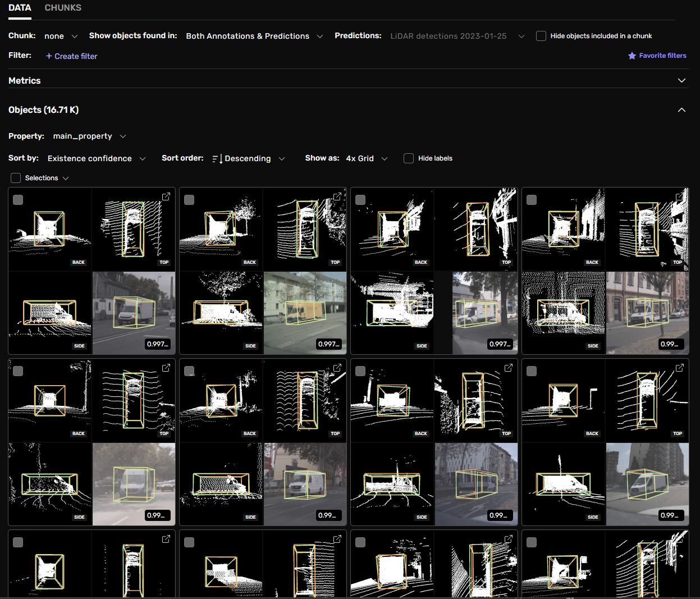Tick the Selections checkbox
The height and width of the screenshot is (599, 700).
click(16, 178)
